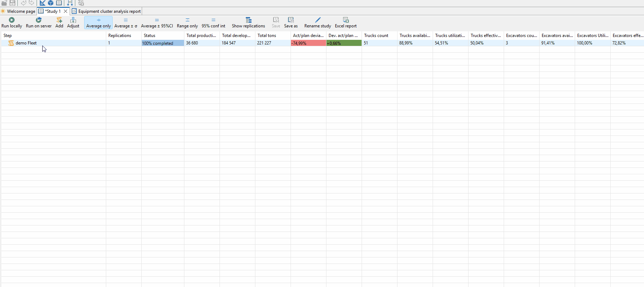Switch to 95% conf int display mode
This screenshot has width=644, height=287.
point(213,23)
